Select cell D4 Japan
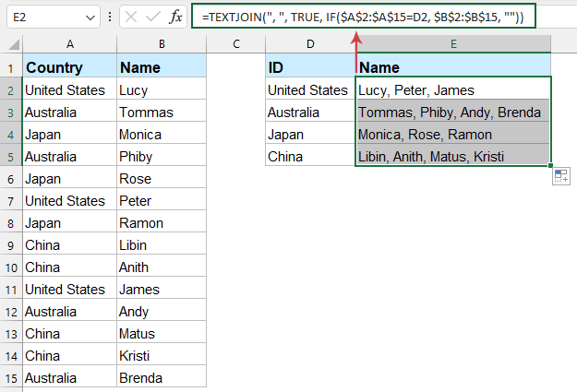The height and width of the screenshot is (392, 577). click(310, 133)
